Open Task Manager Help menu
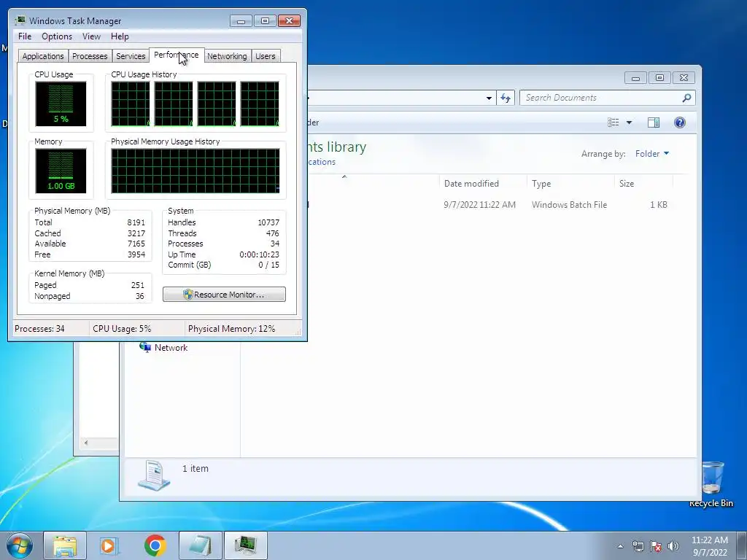The image size is (747, 560). click(120, 36)
